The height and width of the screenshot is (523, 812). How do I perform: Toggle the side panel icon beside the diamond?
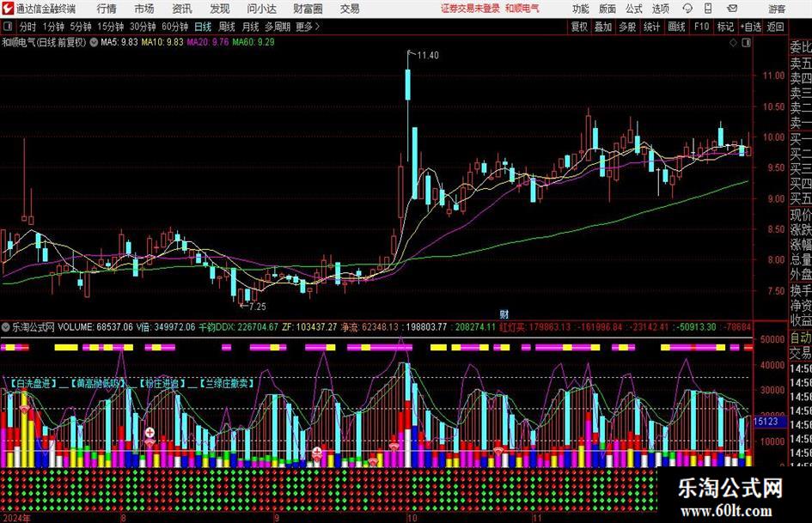[x=746, y=43]
